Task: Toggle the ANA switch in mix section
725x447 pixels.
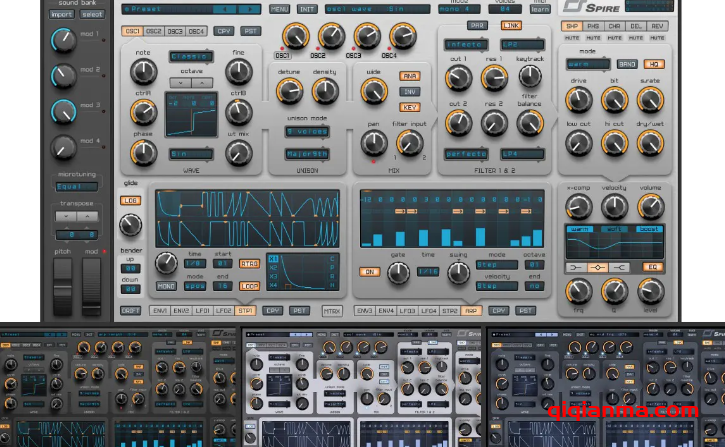Action: coord(410,76)
